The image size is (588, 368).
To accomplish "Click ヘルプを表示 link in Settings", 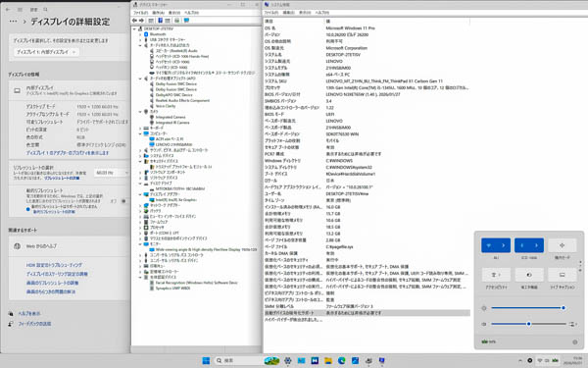I will [x=29, y=314].
